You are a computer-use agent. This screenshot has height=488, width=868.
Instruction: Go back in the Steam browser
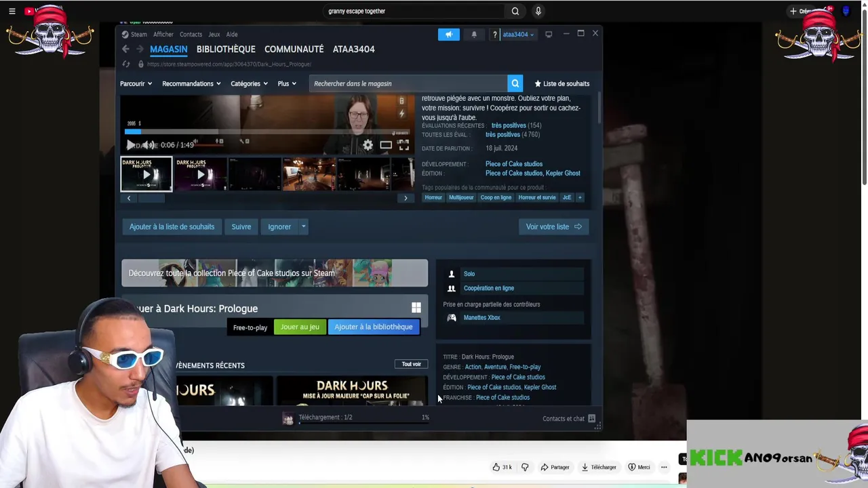[125, 49]
